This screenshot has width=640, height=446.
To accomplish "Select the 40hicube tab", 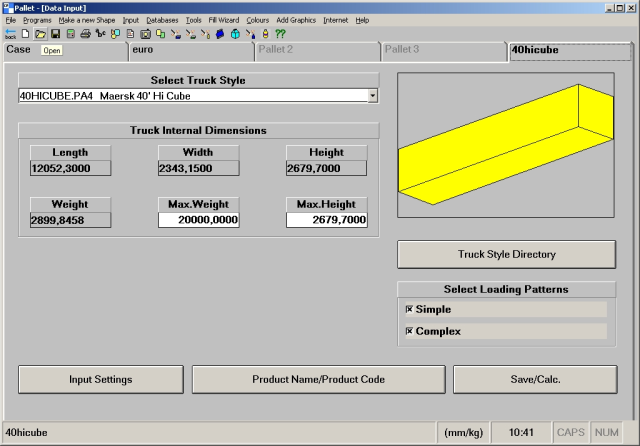I will 570,51.
